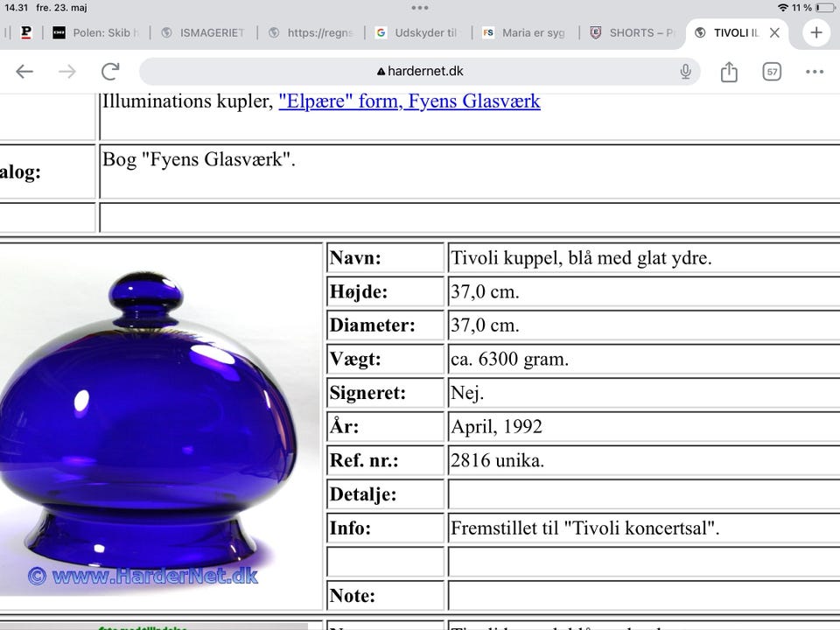Tap the "Illuminations kupler," text
Screen dimensions: 840x630
pyautogui.click(x=188, y=101)
